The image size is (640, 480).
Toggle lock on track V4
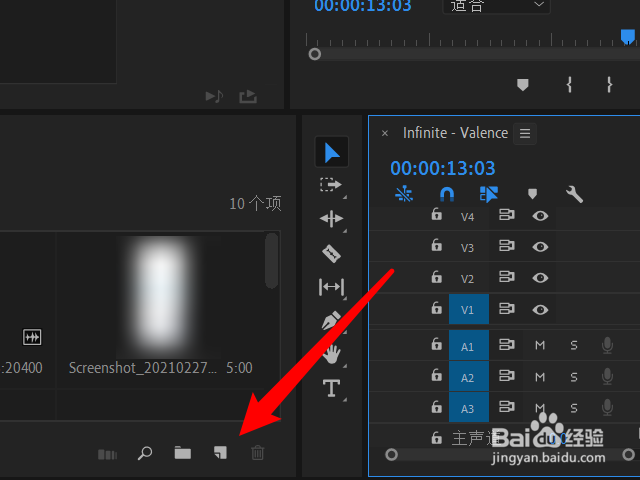pyautogui.click(x=437, y=214)
